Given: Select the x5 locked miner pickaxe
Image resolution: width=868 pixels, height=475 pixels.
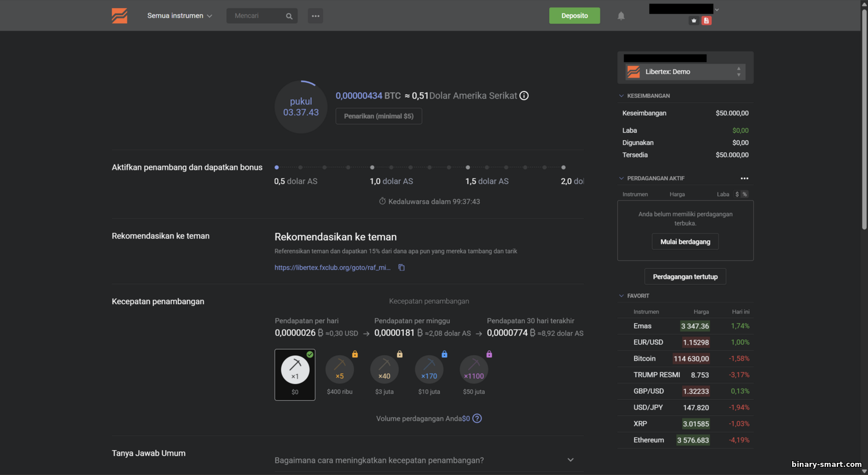Looking at the screenshot, I should point(340,370).
